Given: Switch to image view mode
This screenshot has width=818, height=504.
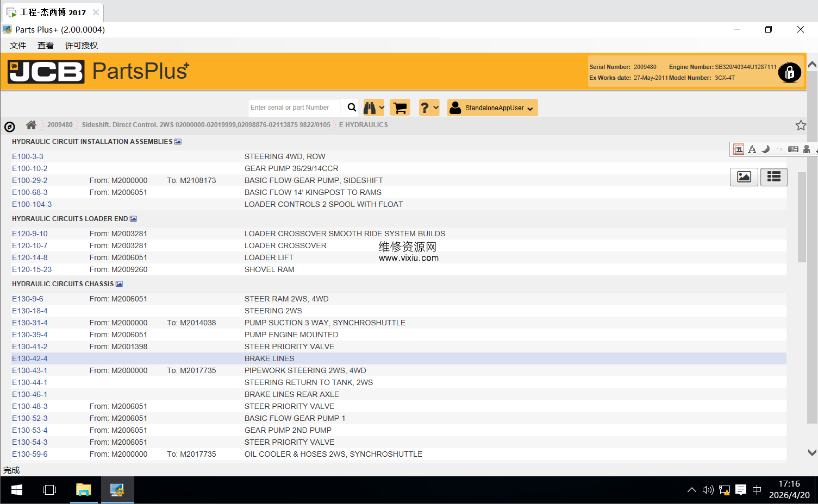Looking at the screenshot, I should click(744, 177).
